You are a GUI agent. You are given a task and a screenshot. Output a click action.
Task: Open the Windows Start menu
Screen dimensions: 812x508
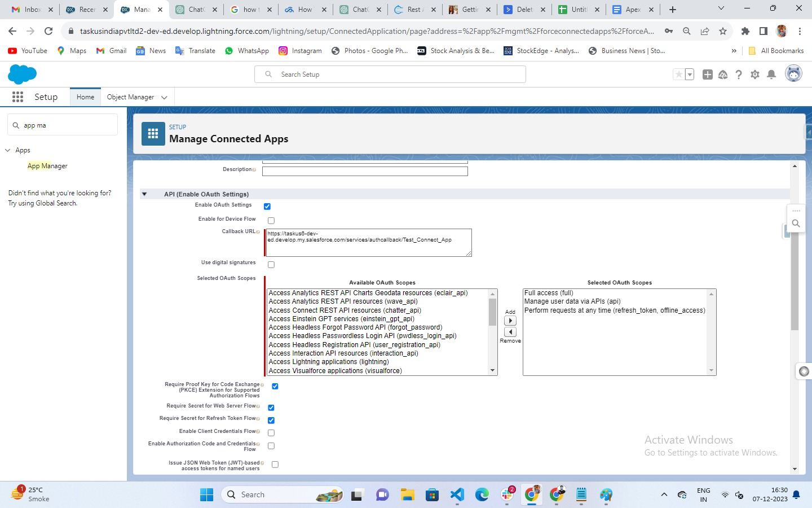coord(207,495)
